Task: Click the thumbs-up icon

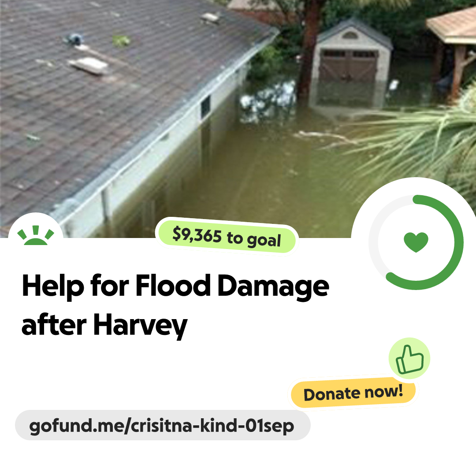Action: [409, 359]
